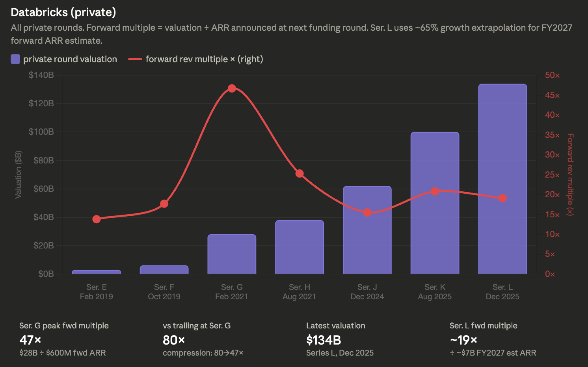Click the Ser. F Oct 2019 bar
The height and width of the screenshot is (367, 588).
[x=164, y=270]
